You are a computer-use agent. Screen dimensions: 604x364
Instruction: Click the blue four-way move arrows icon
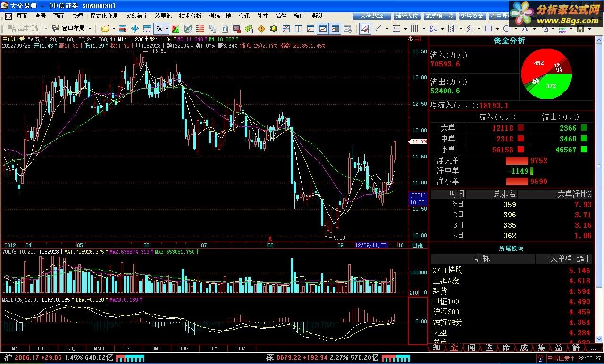134,29
